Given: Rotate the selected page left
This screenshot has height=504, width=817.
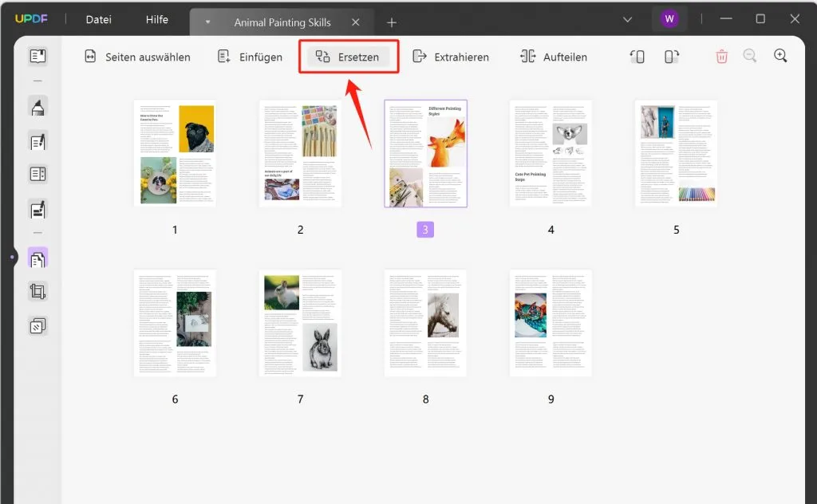Looking at the screenshot, I should 636,57.
